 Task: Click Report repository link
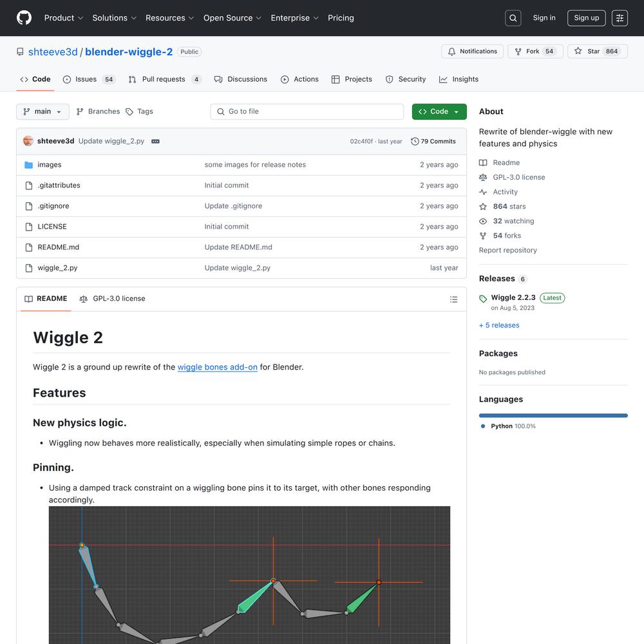click(x=507, y=250)
